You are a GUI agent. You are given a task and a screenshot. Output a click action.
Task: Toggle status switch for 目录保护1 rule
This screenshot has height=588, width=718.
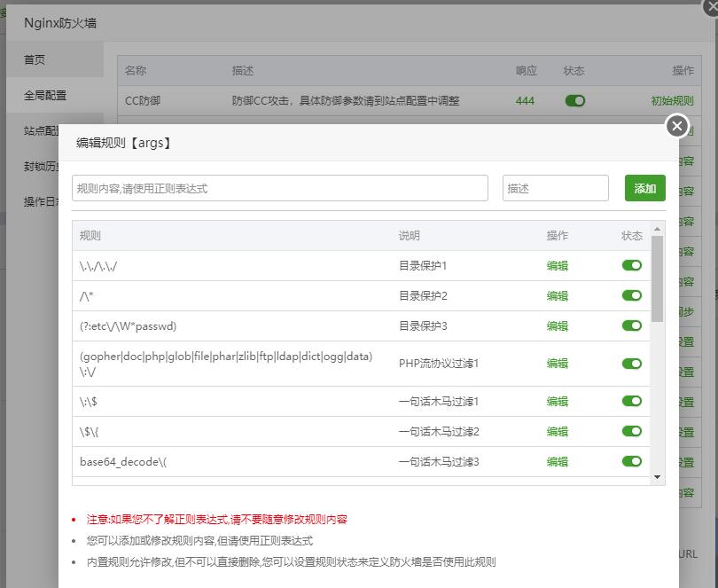tap(631, 265)
